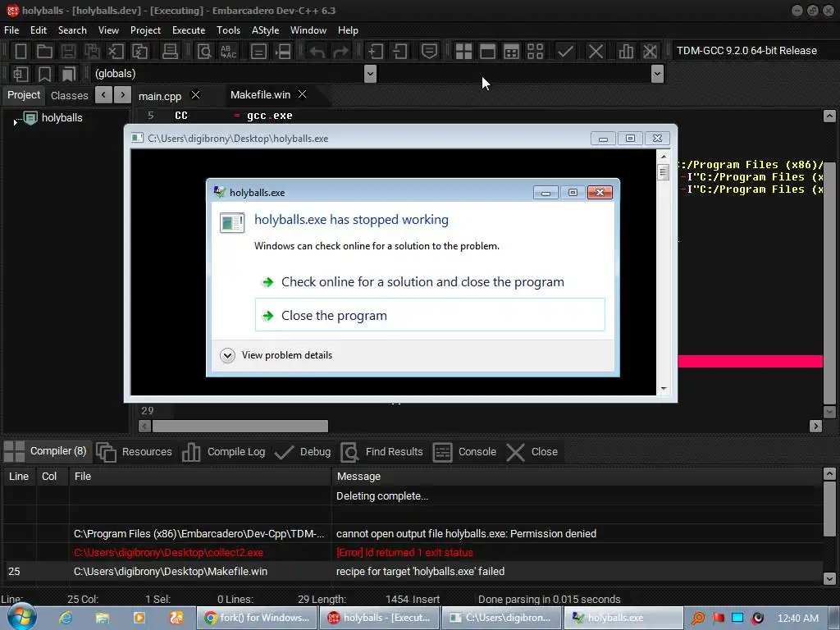Open the Find Results panel tab

(x=381, y=452)
